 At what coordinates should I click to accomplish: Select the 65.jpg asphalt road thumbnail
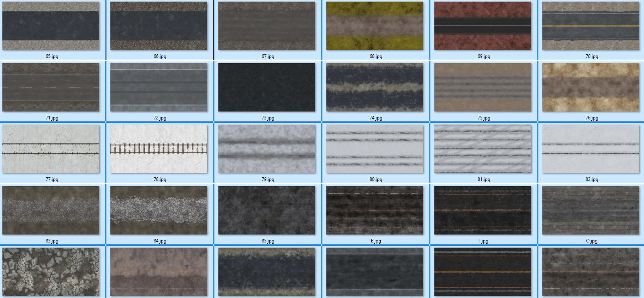pyautogui.click(x=51, y=26)
